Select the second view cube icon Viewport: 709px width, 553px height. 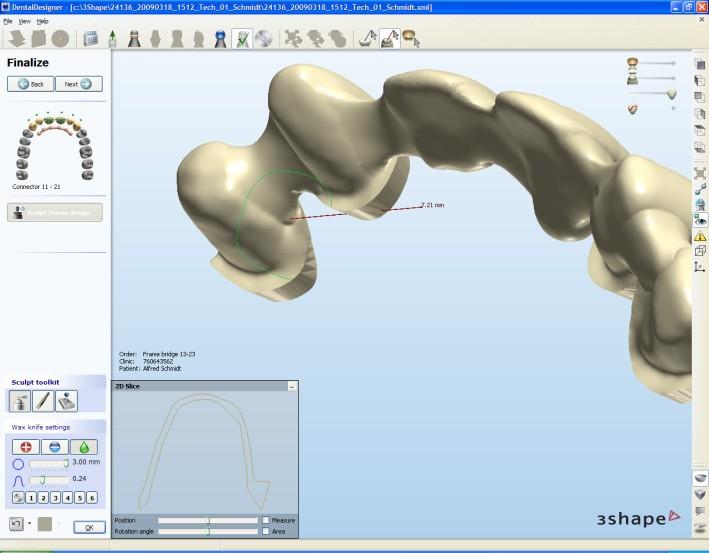[700, 80]
